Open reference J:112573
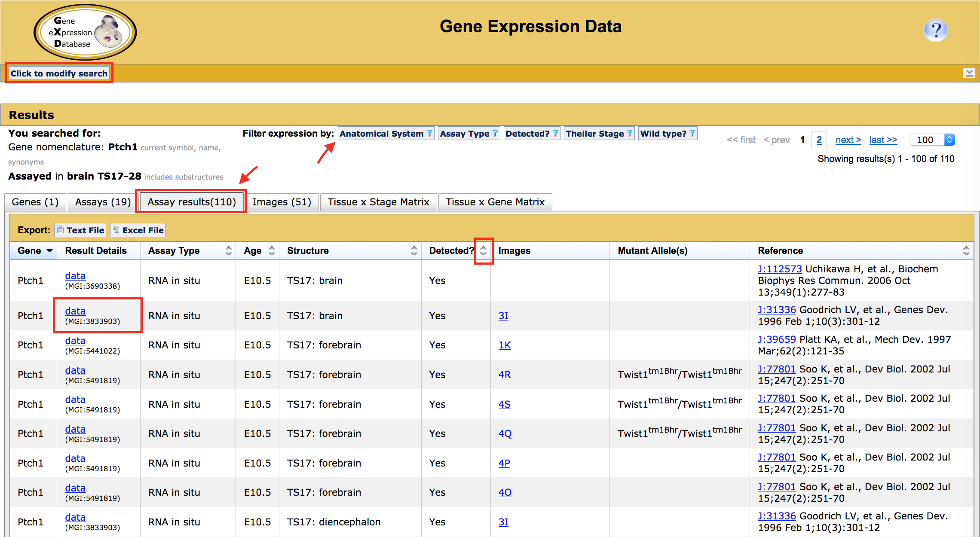 point(780,269)
